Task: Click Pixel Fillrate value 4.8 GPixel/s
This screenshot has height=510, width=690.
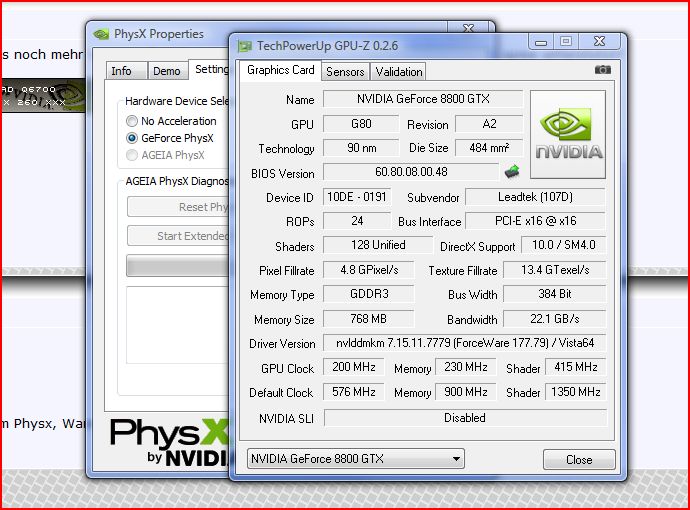Action: 369,270
